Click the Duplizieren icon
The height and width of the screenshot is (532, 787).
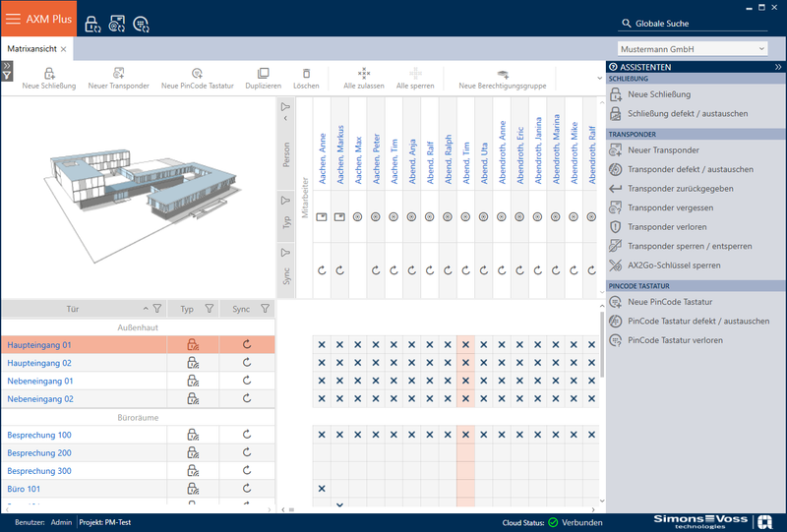point(263,74)
